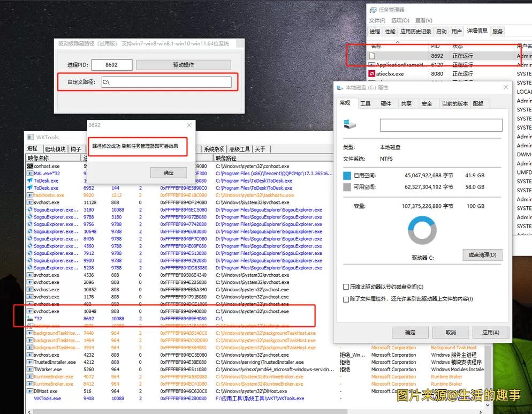This screenshot has height=414, width=532.
Task: Click the 磁盘清理(D) button
Action: pyautogui.click(x=482, y=255)
